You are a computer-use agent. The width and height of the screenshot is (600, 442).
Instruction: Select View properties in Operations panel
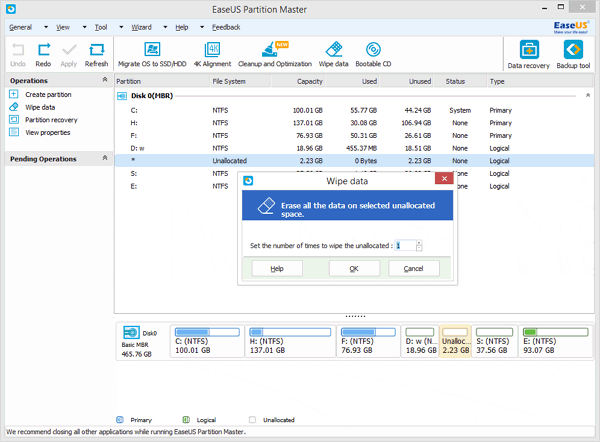pyautogui.click(x=48, y=132)
